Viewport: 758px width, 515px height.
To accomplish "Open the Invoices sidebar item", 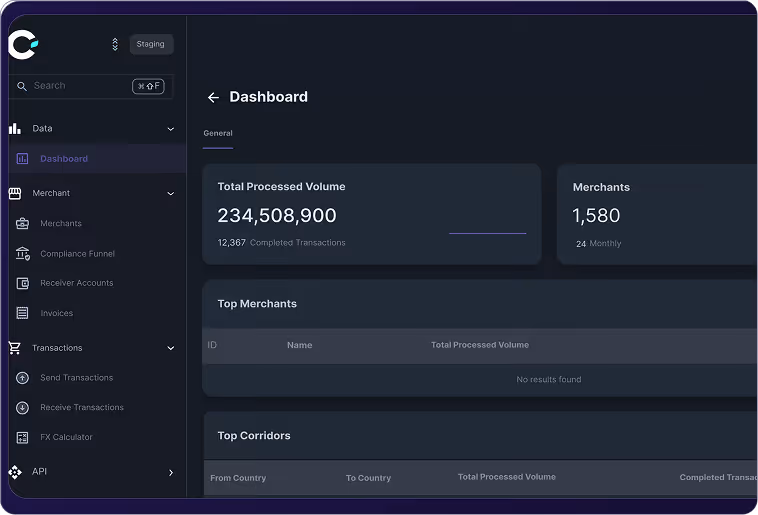I will [x=57, y=313].
